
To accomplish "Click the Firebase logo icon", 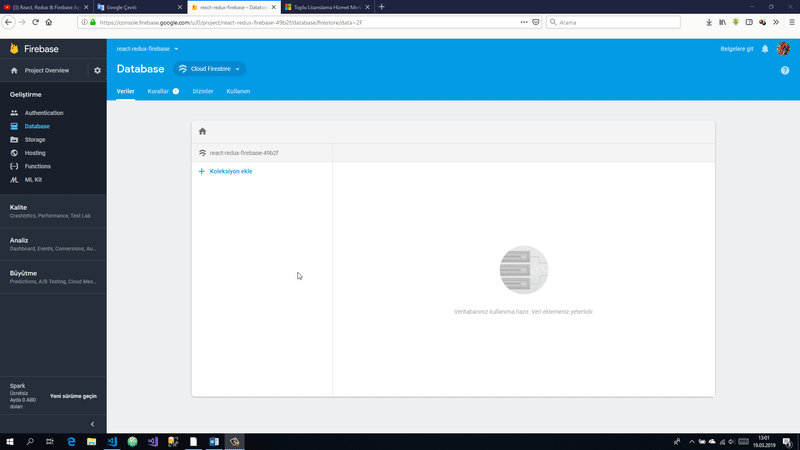I will (x=14, y=49).
